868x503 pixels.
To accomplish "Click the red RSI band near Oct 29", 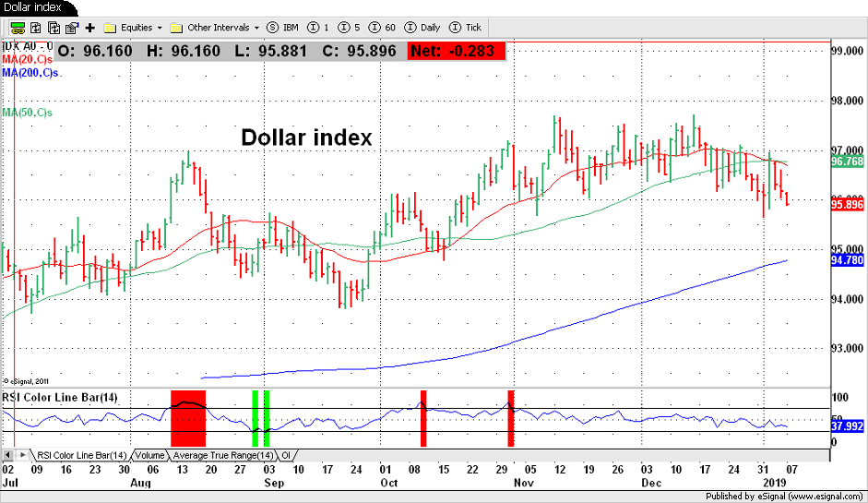I will tap(511, 418).
